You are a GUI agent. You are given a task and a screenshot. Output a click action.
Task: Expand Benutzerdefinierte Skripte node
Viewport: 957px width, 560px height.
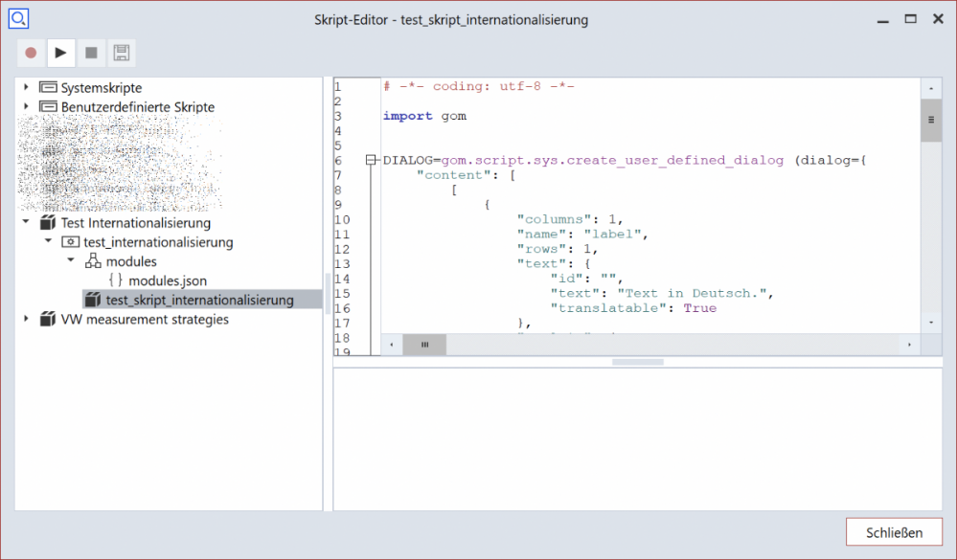click(26, 107)
